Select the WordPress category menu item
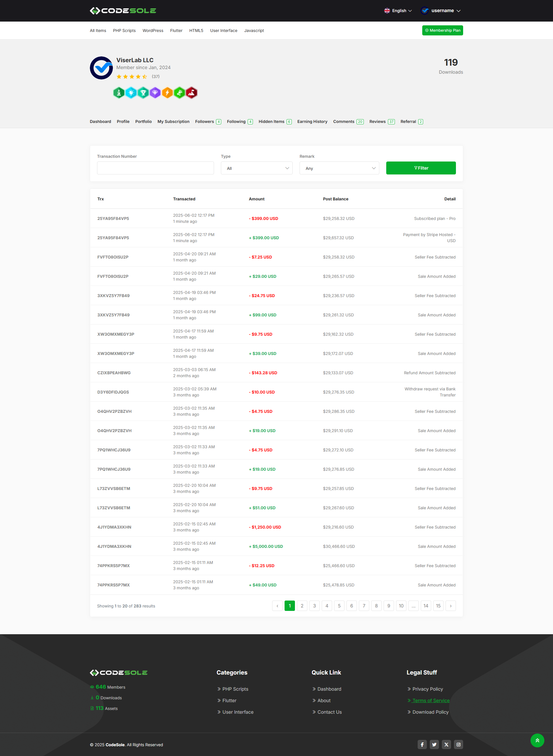553x756 pixels. point(153,31)
